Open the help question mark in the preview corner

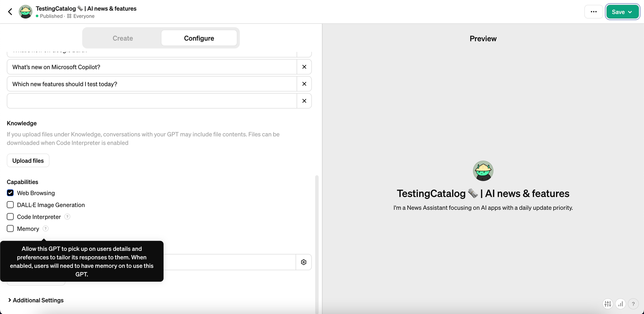coord(633,304)
